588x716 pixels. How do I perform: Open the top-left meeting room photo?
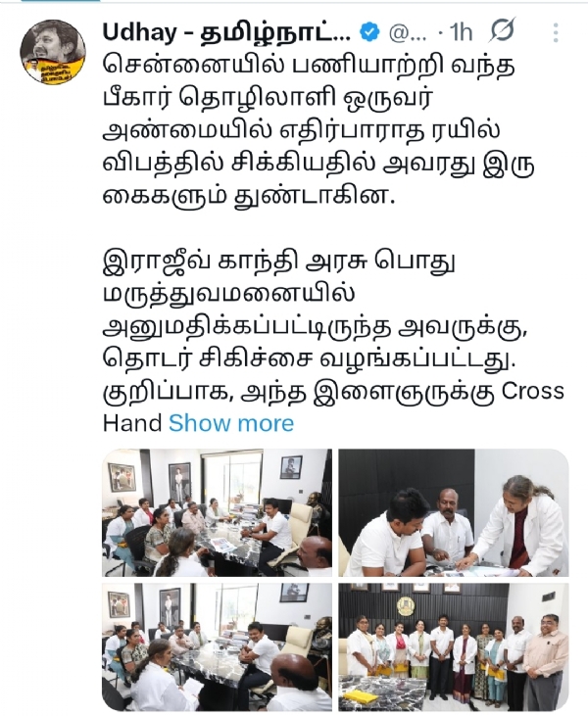[217, 512]
